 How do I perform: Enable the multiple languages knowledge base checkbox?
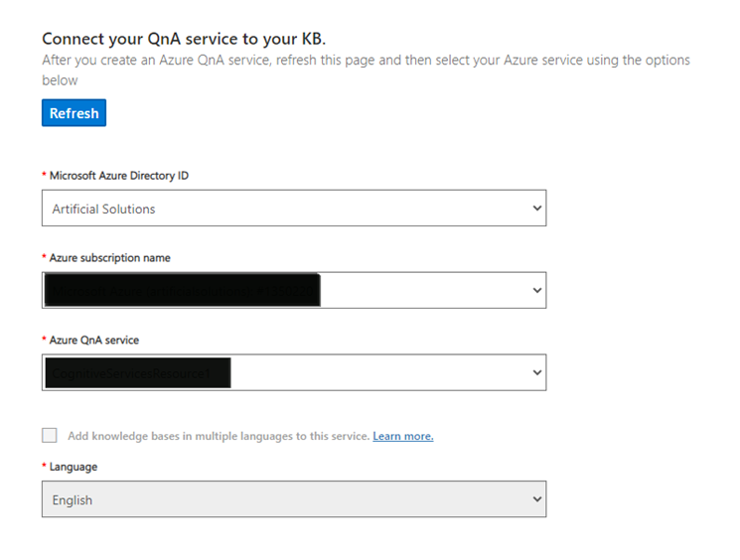click(50, 436)
